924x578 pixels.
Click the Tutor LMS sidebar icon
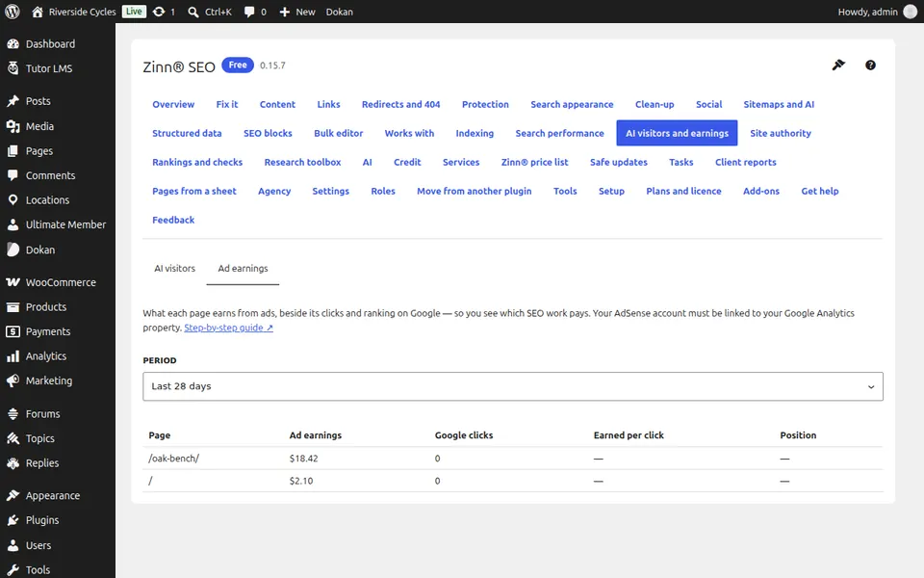click(13, 68)
